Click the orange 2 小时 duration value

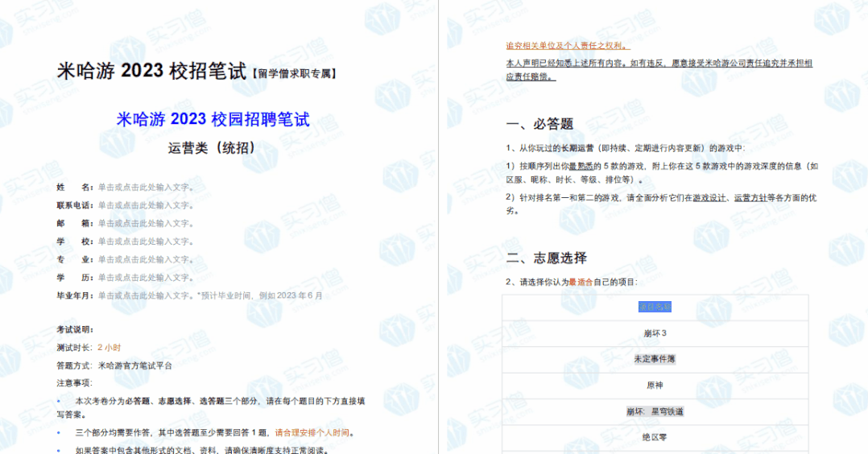point(109,348)
